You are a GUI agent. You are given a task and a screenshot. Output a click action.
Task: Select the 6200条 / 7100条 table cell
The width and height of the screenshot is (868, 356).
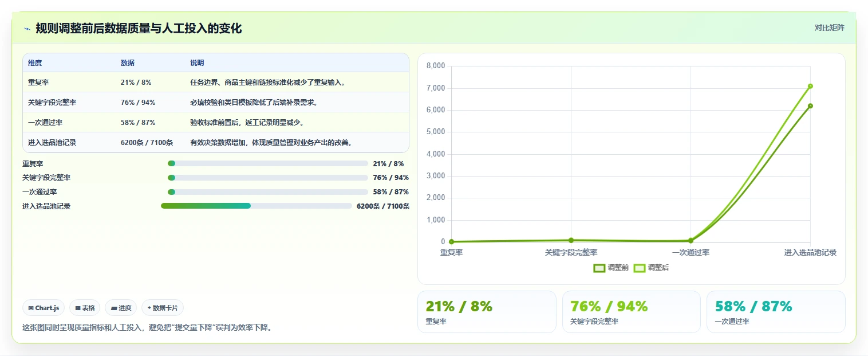tap(147, 143)
